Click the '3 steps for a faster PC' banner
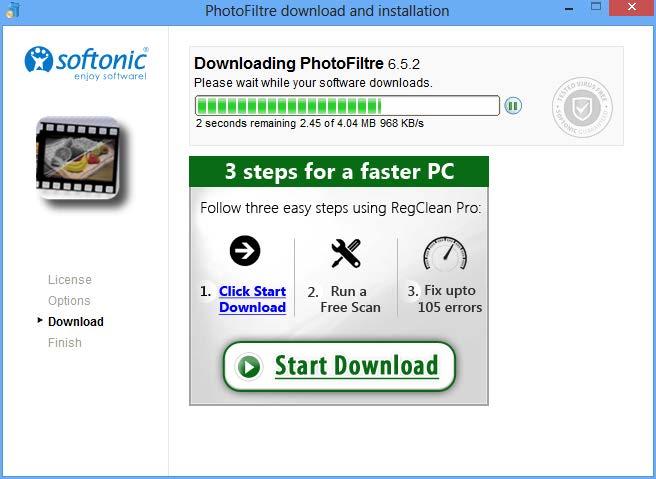Screen dimensions: 656x479 pos(339,172)
